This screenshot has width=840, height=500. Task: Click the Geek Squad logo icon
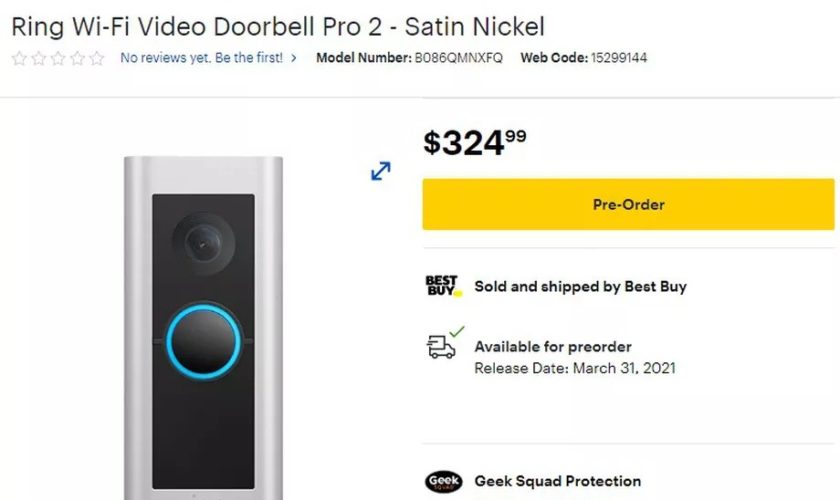coord(444,481)
